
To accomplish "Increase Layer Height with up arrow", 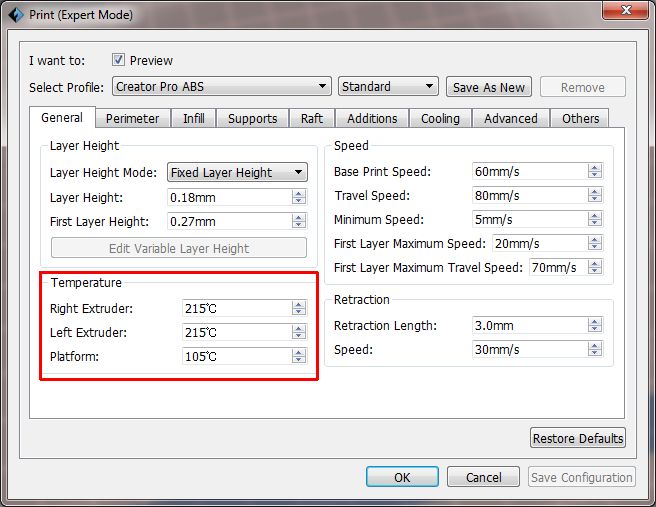I will (x=298, y=193).
